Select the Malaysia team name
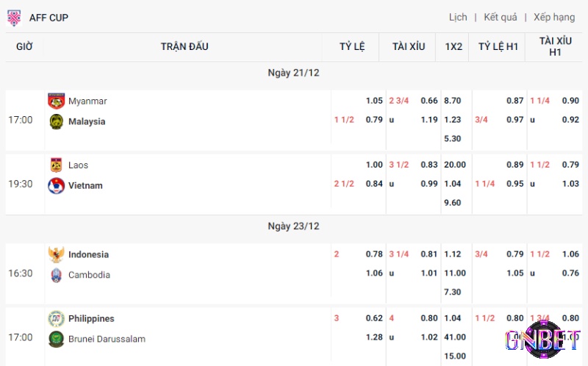Viewport: 588px width, 366px height. tap(87, 121)
